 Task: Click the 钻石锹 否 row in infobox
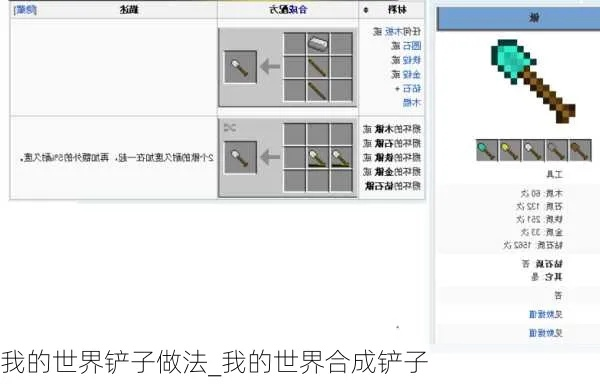542,264
